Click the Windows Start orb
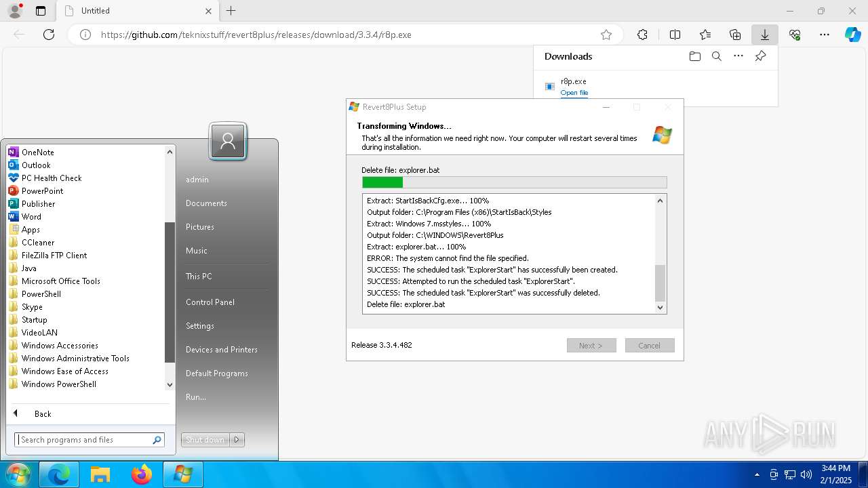The width and height of the screenshot is (868, 488). pos(18,474)
